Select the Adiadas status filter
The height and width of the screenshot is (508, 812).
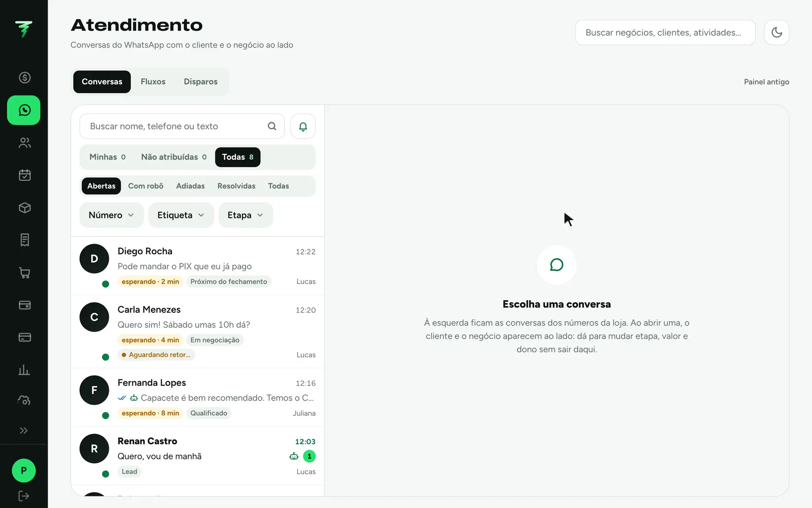pos(190,186)
